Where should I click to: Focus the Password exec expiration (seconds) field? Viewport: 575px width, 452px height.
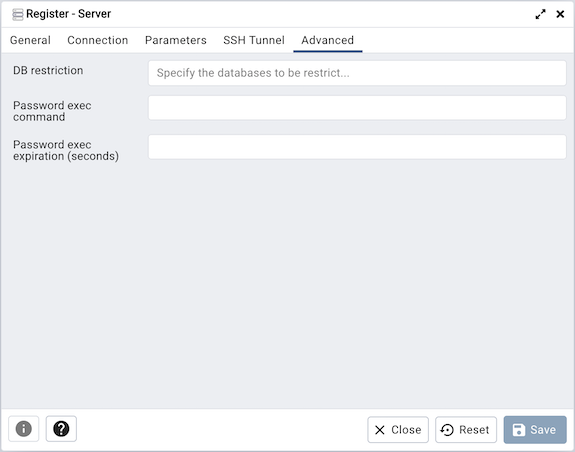357,147
